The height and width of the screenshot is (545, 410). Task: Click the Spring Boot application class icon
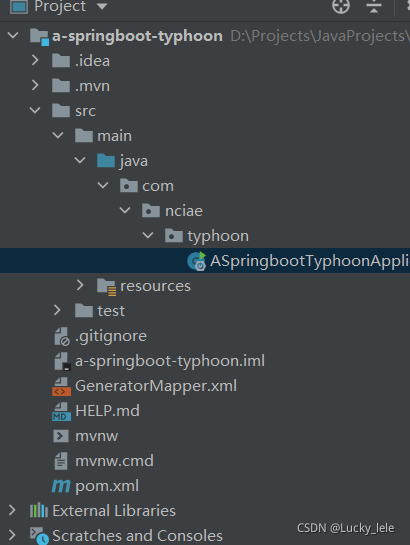point(197,261)
